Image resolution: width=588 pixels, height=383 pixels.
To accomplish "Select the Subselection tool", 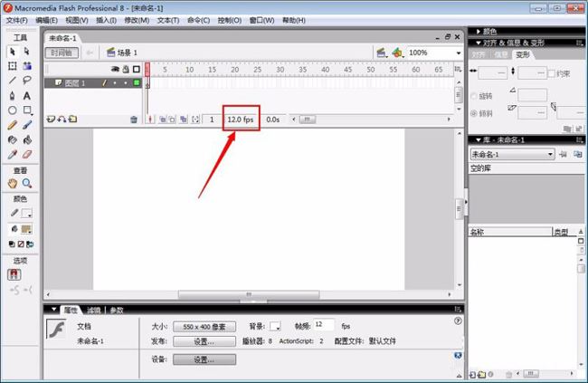I will click(x=26, y=52).
